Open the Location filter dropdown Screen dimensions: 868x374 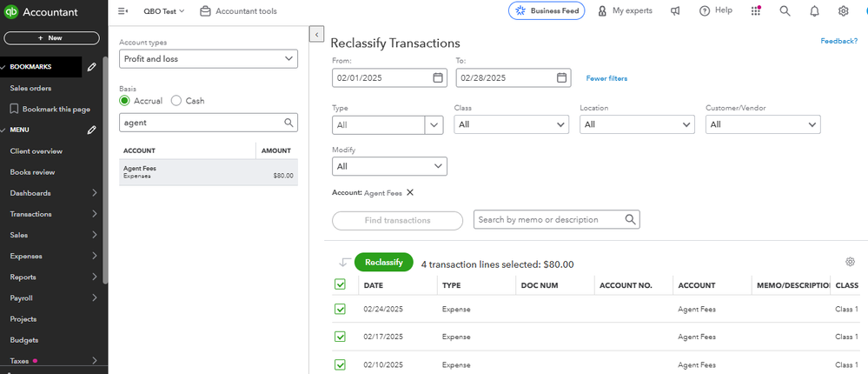click(x=637, y=124)
